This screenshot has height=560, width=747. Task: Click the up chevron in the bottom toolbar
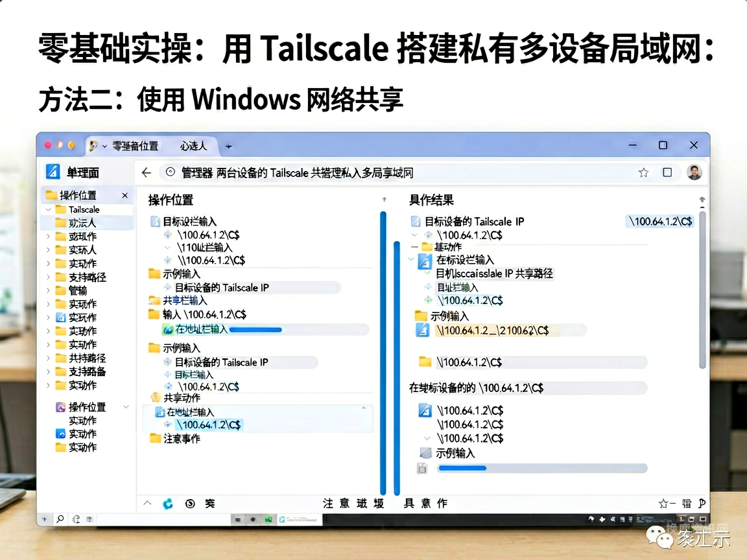(147, 504)
